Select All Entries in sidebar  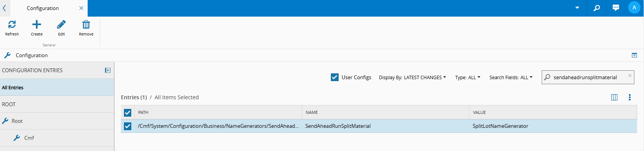tap(57, 87)
